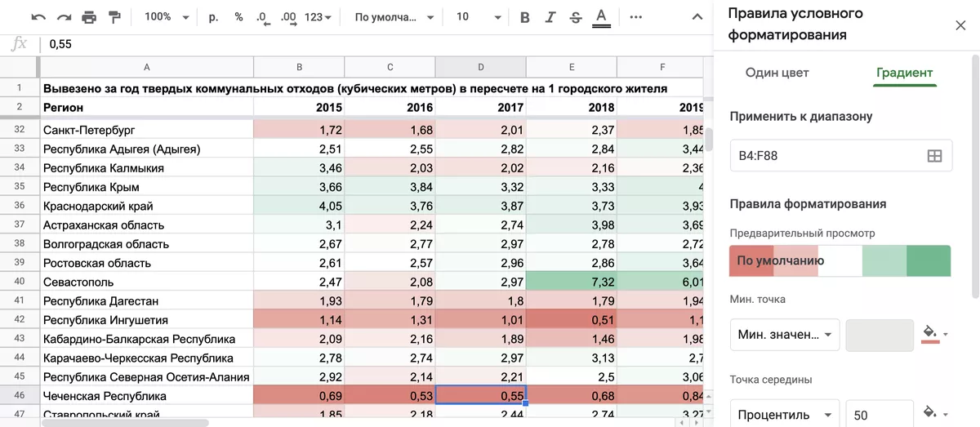Click the vertical scrollbar of the sheet
The image size is (980, 427).
tap(708, 139)
